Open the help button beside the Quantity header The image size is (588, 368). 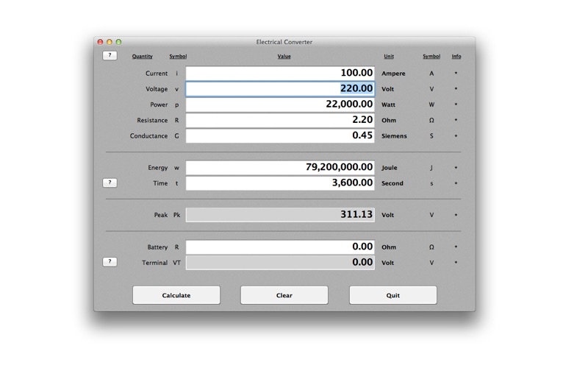coord(110,56)
